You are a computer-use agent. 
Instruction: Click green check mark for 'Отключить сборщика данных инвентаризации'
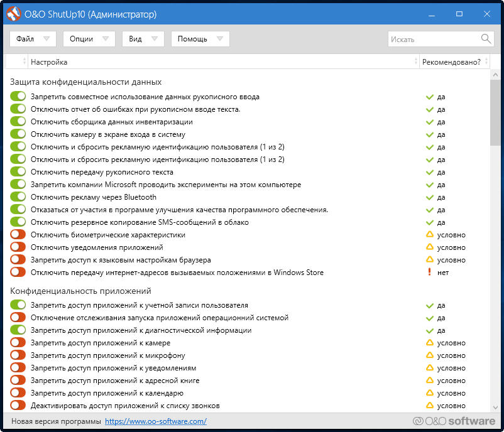coord(429,122)
